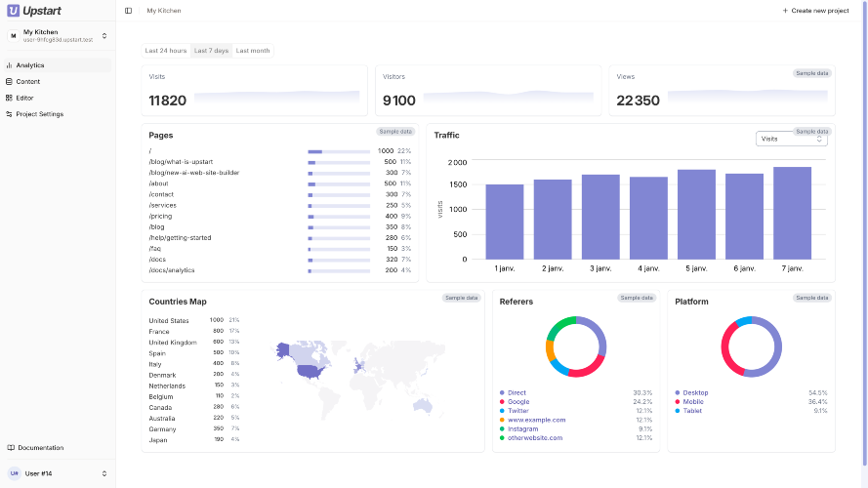Click the United States on the map
868x488 pixels.
[310, 371]
